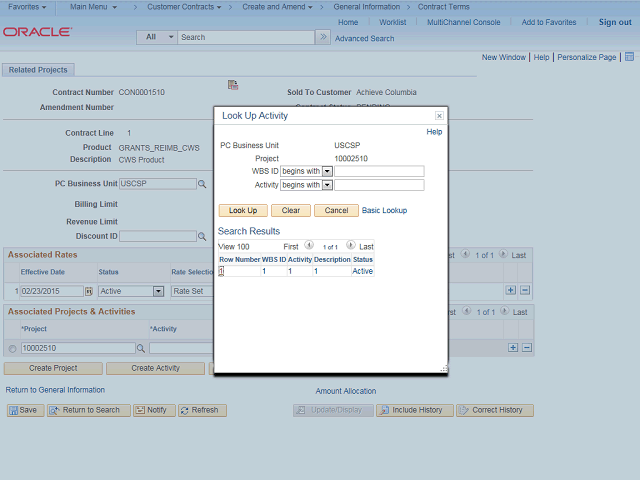Go to Contract Terms breadcrumb
Image resolution: width=640 pixels, height=480 pixels.
click(x=443, y=7)
